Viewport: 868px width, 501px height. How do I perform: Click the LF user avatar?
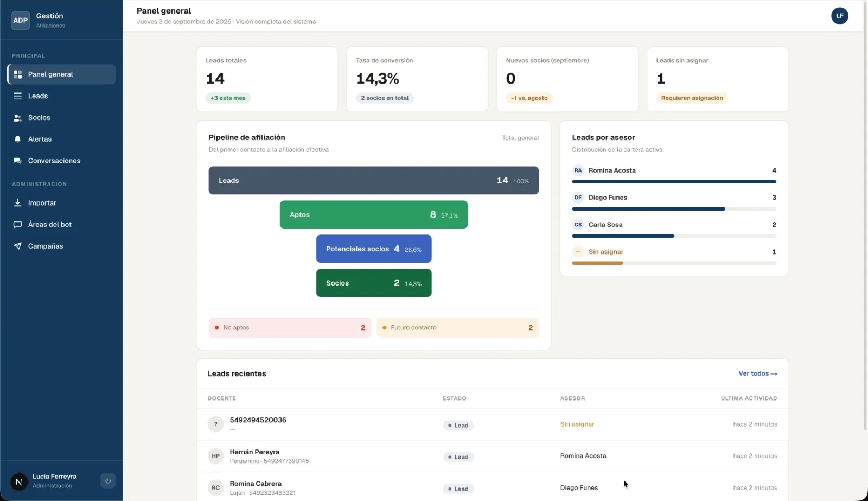[x=839, y=16]
